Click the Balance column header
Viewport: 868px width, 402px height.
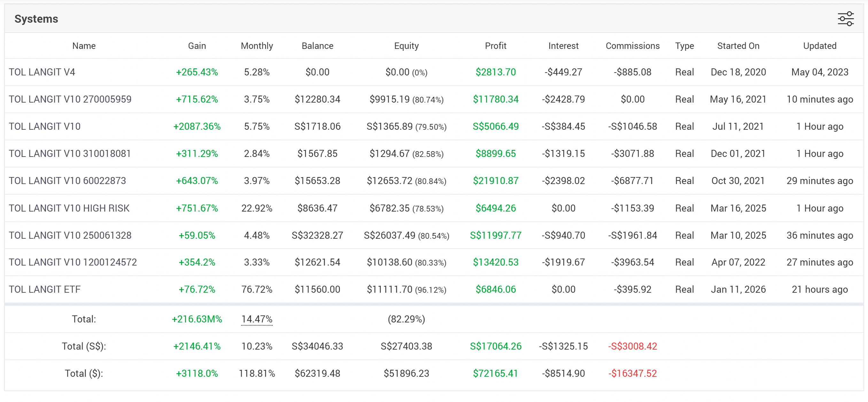coord(317,46)
